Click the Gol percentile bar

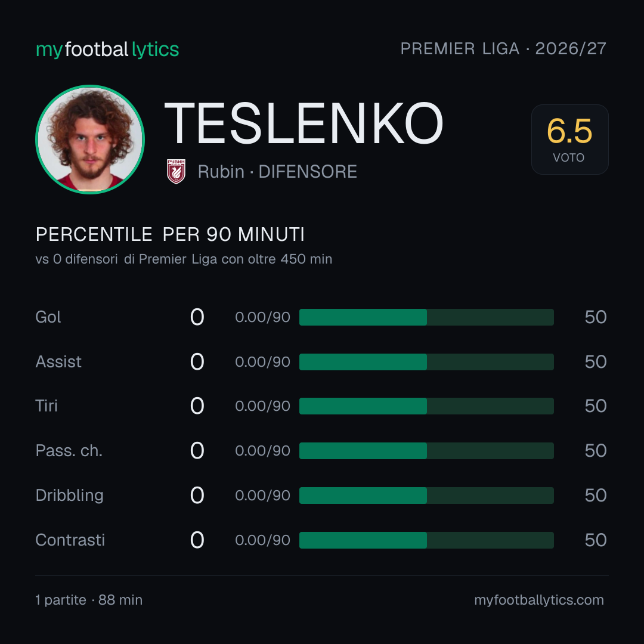426,317
